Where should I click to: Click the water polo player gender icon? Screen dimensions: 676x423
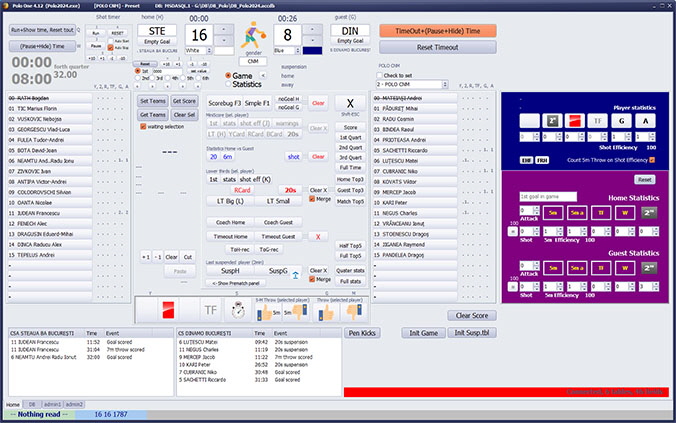tap(253, 35)
